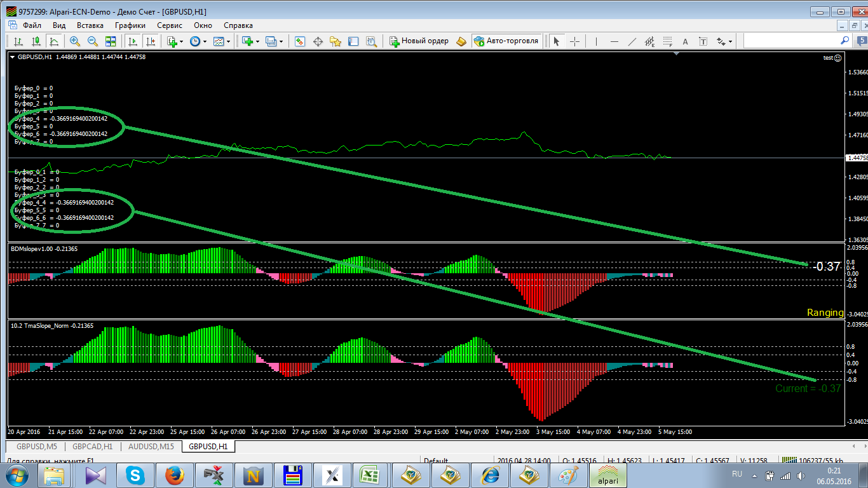Toggle Авто-торговля auto trading
The width and height of the screenshot is (868, 488).
click(505, 41)
